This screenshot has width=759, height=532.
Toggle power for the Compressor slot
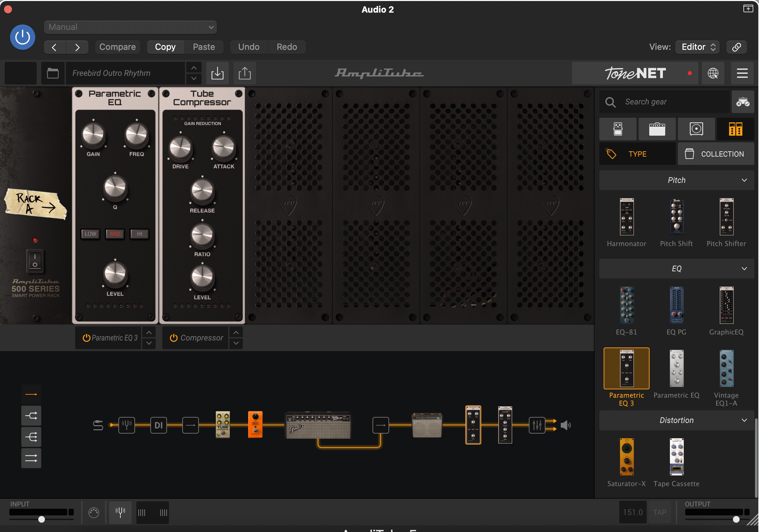pyautogui.click(x=174, y=338)
